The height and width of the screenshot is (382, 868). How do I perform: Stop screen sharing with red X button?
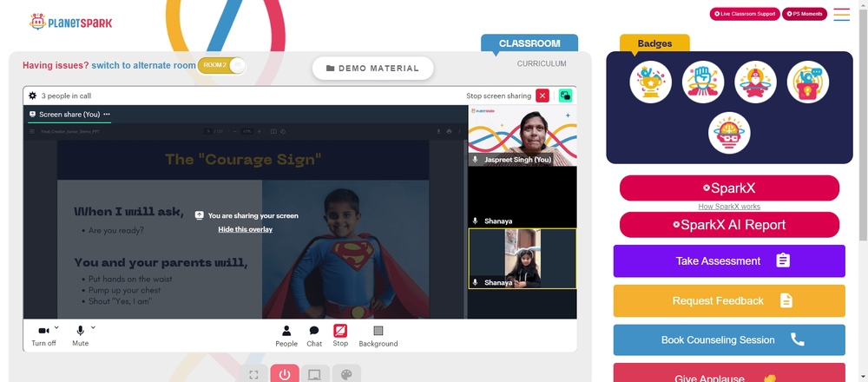[x=542, y=95]
